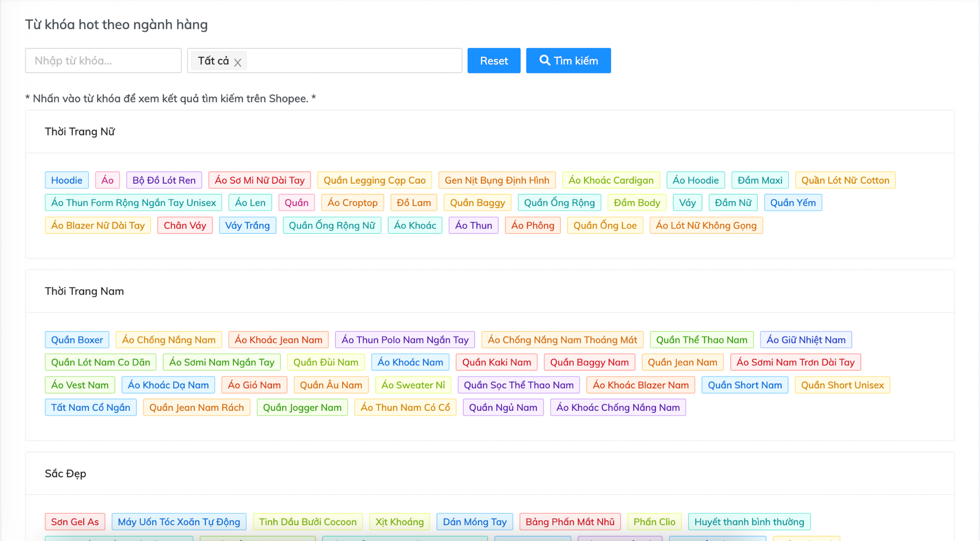Viewport: 980px width, 541px height.
Task: Select the 'Dán Móng Tay' tag
Action: coord(474,522)
